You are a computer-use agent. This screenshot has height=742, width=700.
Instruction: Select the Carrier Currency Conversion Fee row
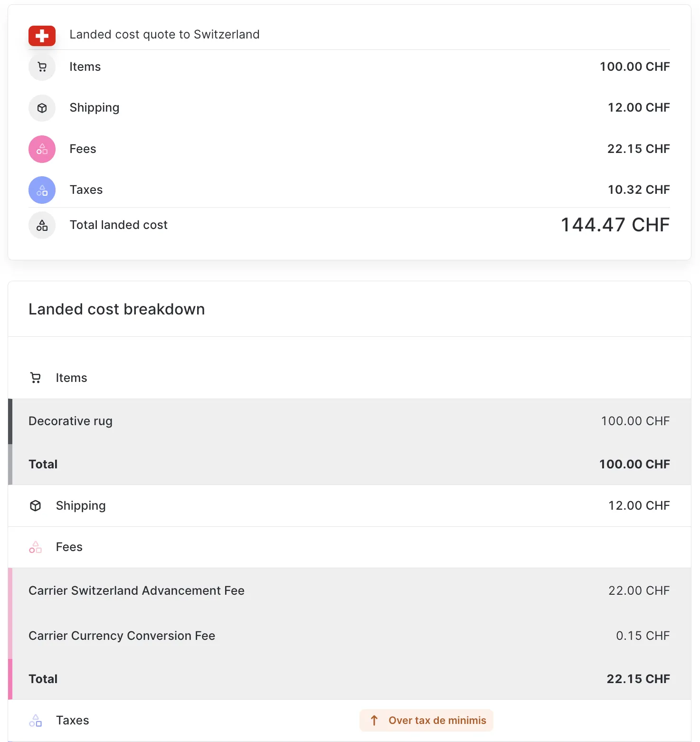coord(349,636)
